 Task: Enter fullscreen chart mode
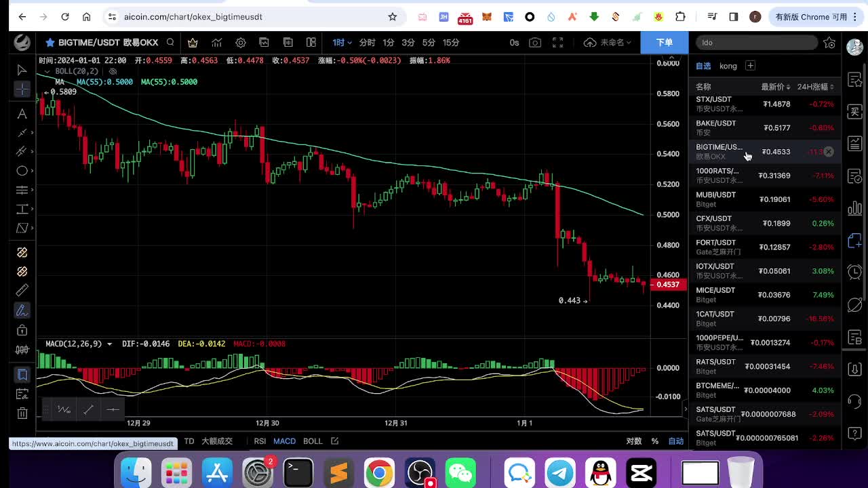558,43
